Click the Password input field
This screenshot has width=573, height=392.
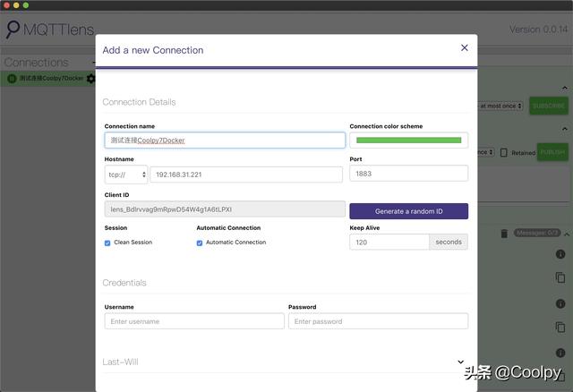[x=378, y=321]
